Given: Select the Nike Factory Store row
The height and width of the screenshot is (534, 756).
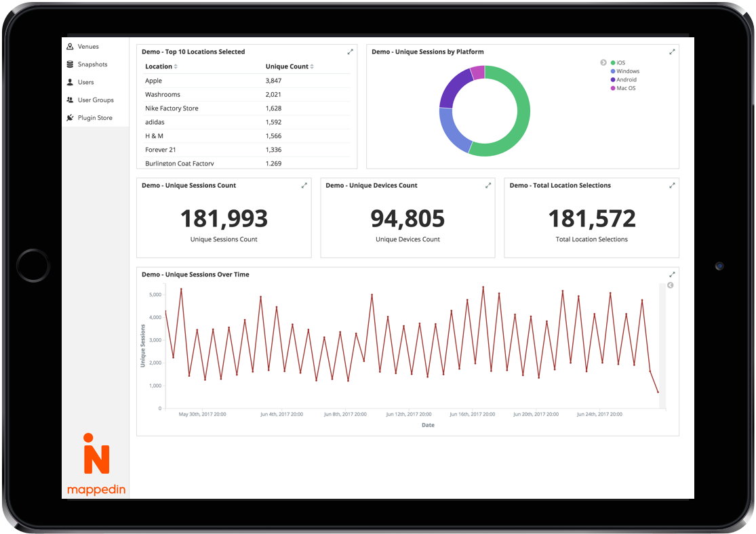Looking at the screenshot, I should 247,108.
